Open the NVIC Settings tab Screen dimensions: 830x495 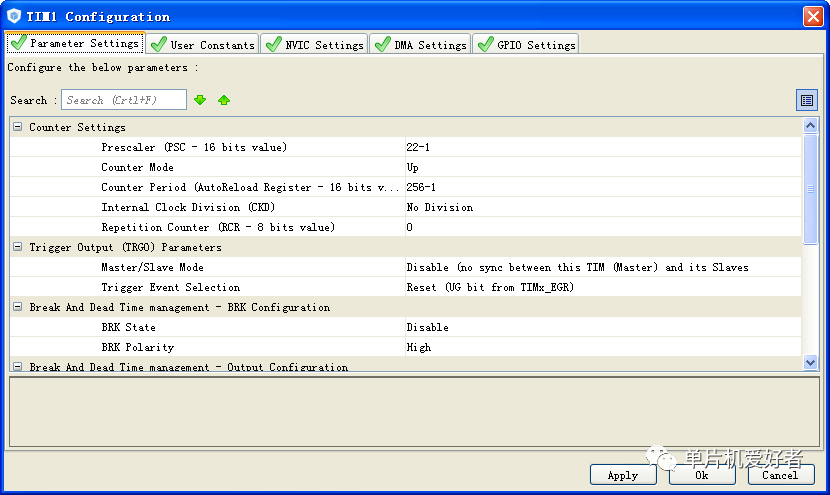pyautogui.click(x=315, y=44)
